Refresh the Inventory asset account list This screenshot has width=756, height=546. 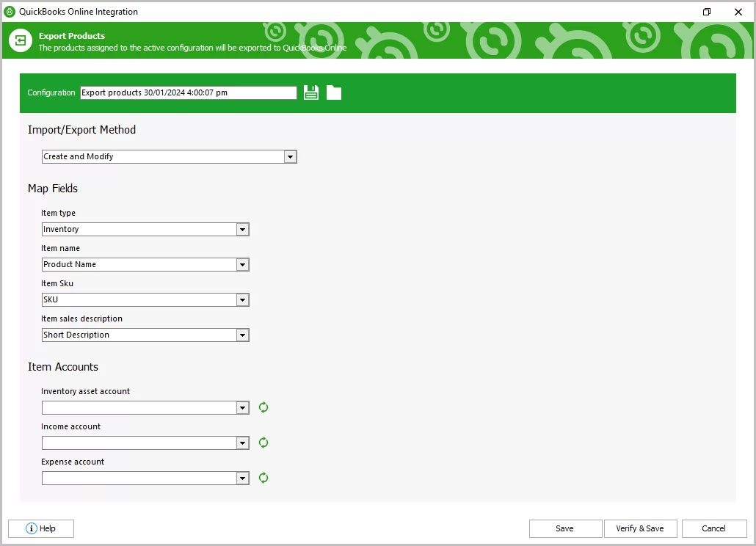click(x=263, y=407)
